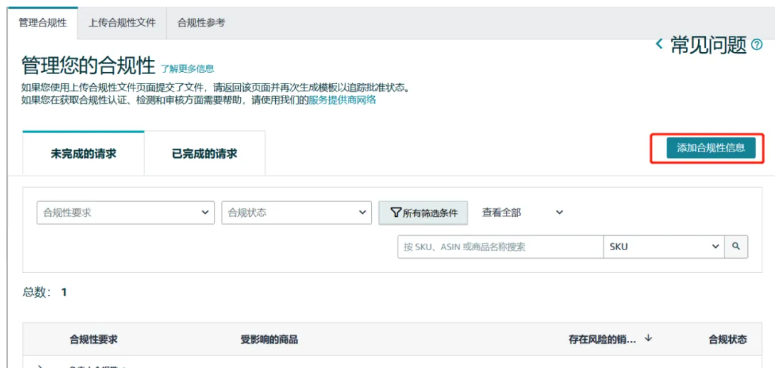784x379 pixels.
Task: Click the sort arrow beside 存在风险的销…
Action: pos(648,338)
